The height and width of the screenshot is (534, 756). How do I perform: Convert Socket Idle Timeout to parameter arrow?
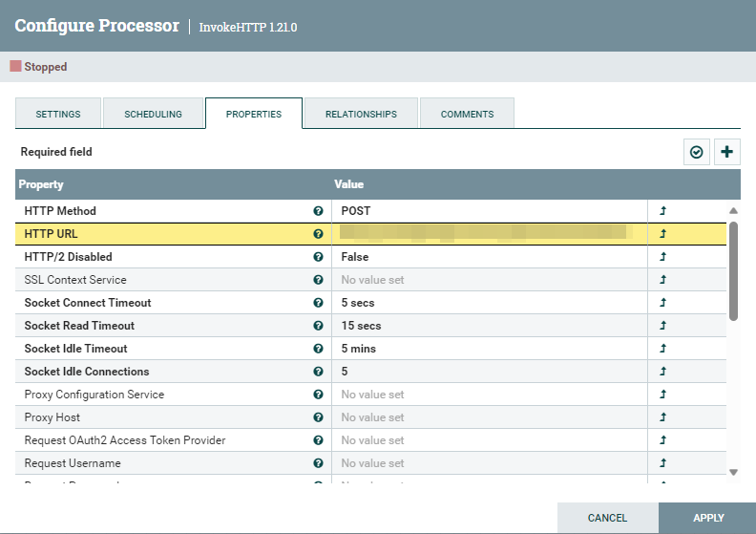663,349
